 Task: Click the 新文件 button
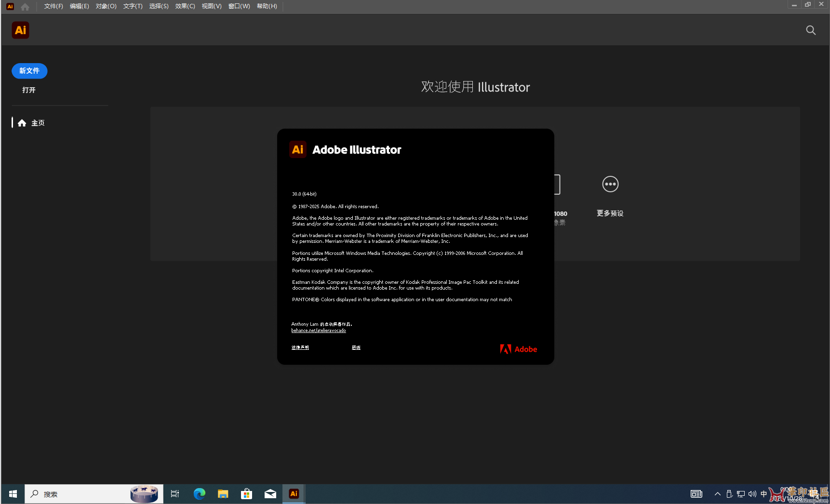(x=29, y=71)
